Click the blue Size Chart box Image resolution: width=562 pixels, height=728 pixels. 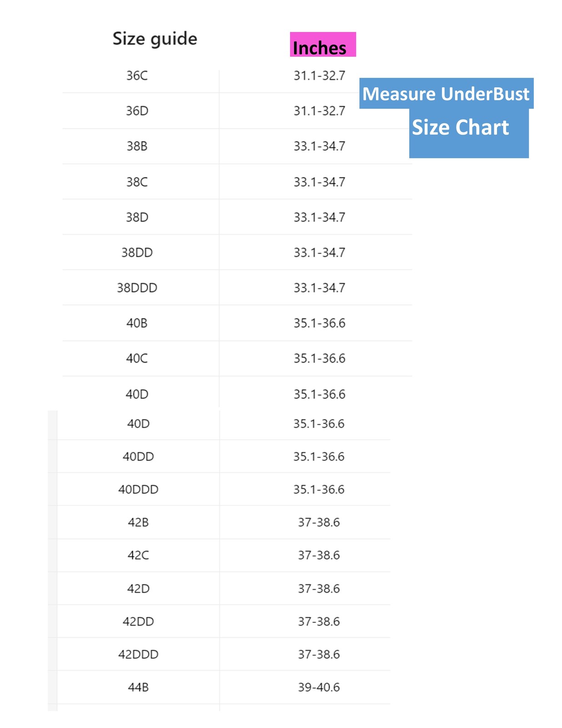[x=469, y=133]
